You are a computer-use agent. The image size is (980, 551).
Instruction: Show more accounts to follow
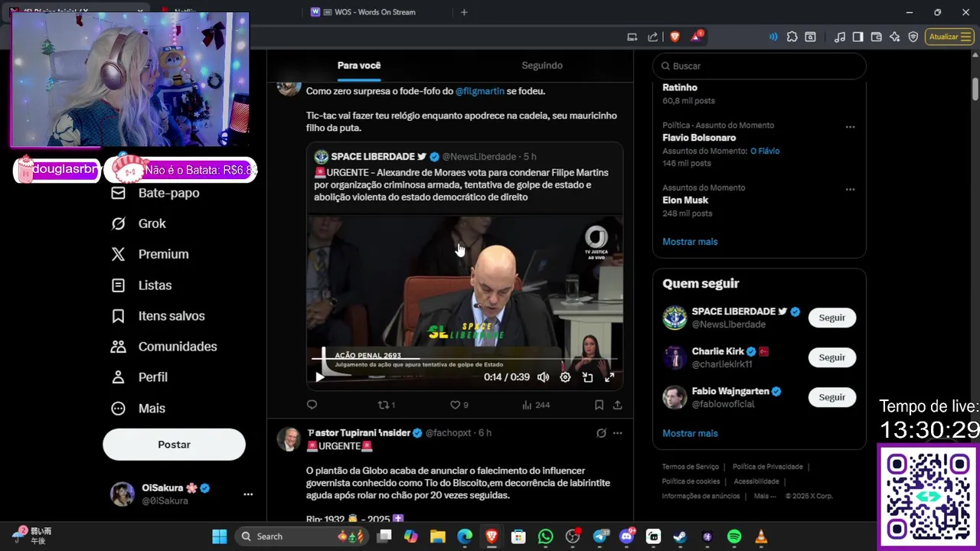point(690,433)
